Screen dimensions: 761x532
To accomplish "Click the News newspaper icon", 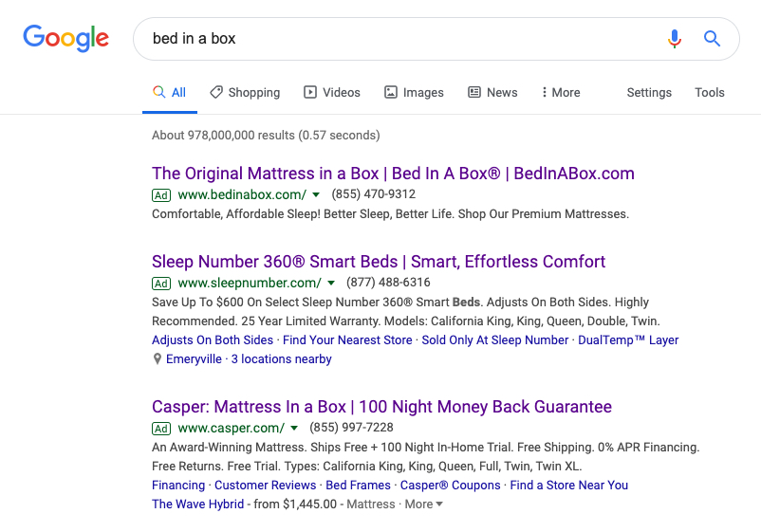I will click(474, 92).
